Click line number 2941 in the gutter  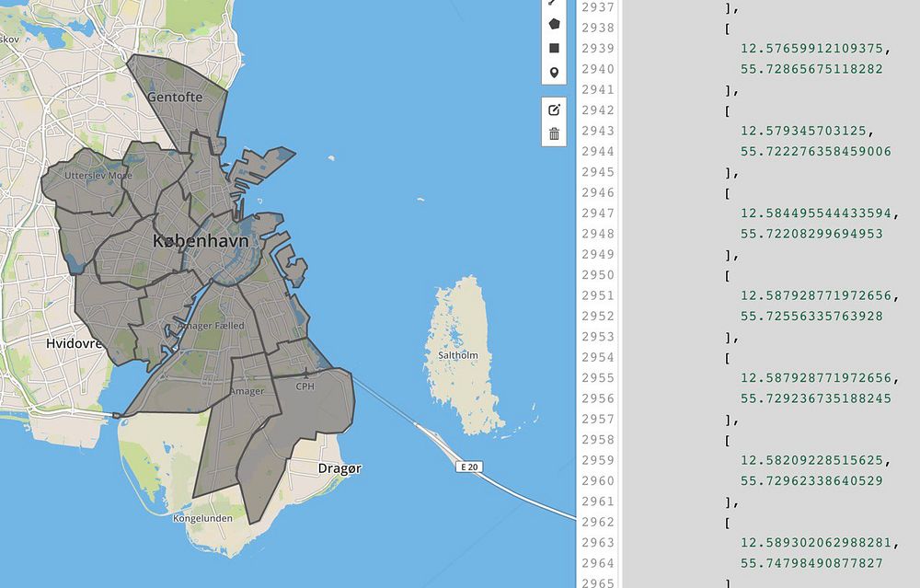[598, 90]
